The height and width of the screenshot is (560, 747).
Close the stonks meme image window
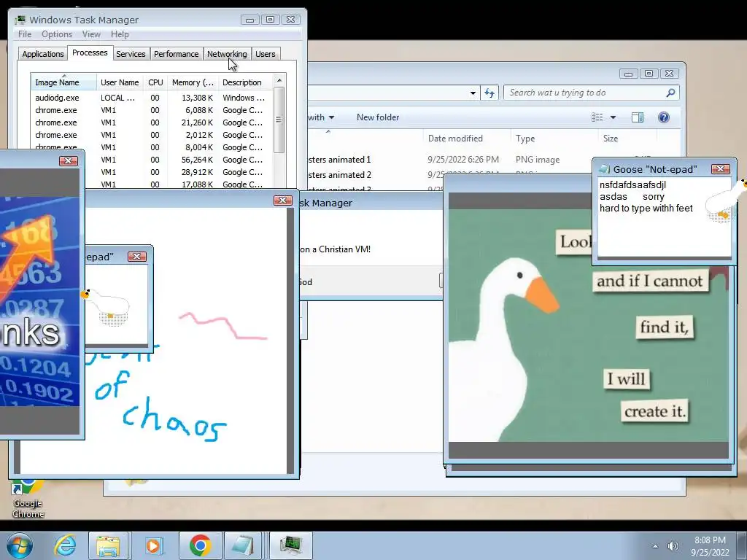tap(68, 161)
